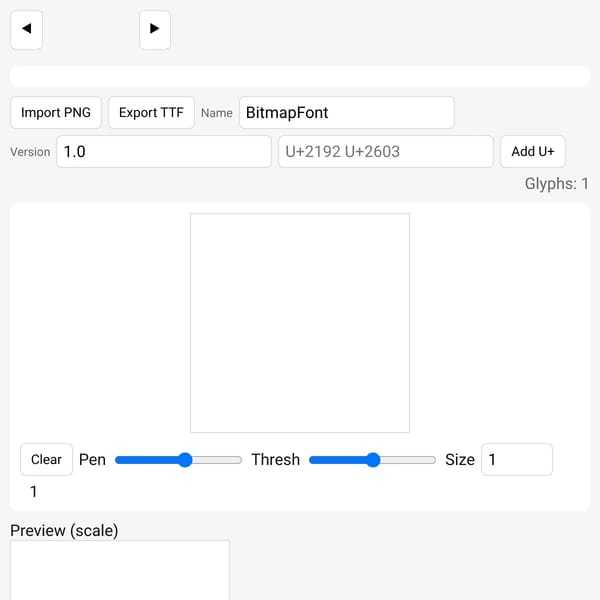Focus the unicode codepoints input U+2192 U+2603
The width and height of the screenshot is (600, 600).
(x=386, y=152)
